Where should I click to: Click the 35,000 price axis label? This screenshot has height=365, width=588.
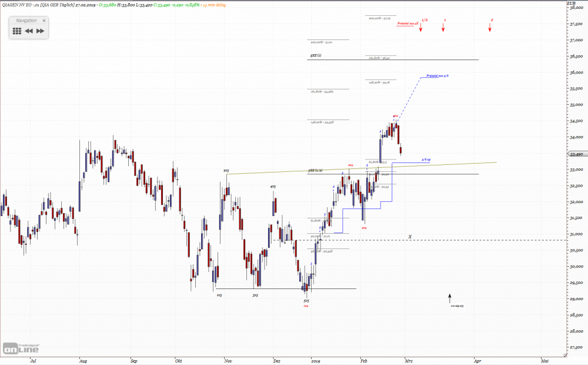pyautogui.click(x=577, y=105)
